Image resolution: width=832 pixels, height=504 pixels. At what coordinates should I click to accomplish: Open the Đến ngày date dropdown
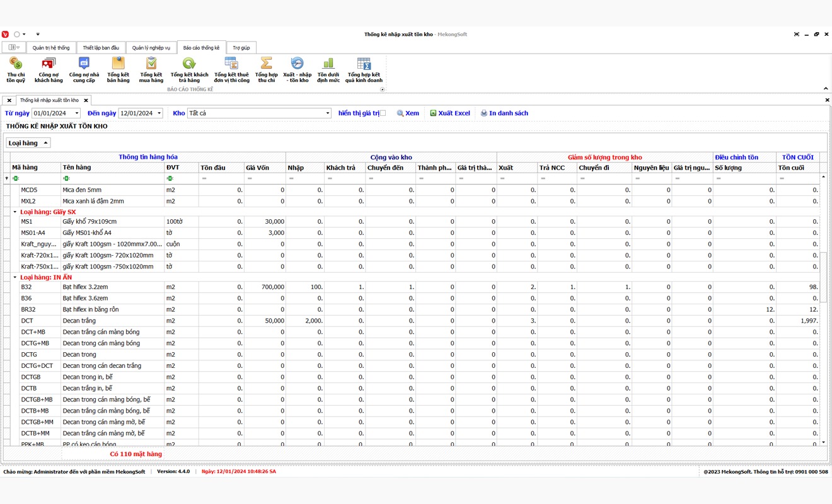click(159, 113)
